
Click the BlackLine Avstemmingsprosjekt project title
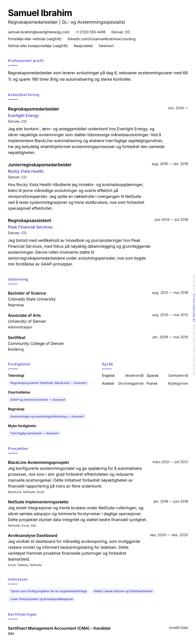(38, 462)
